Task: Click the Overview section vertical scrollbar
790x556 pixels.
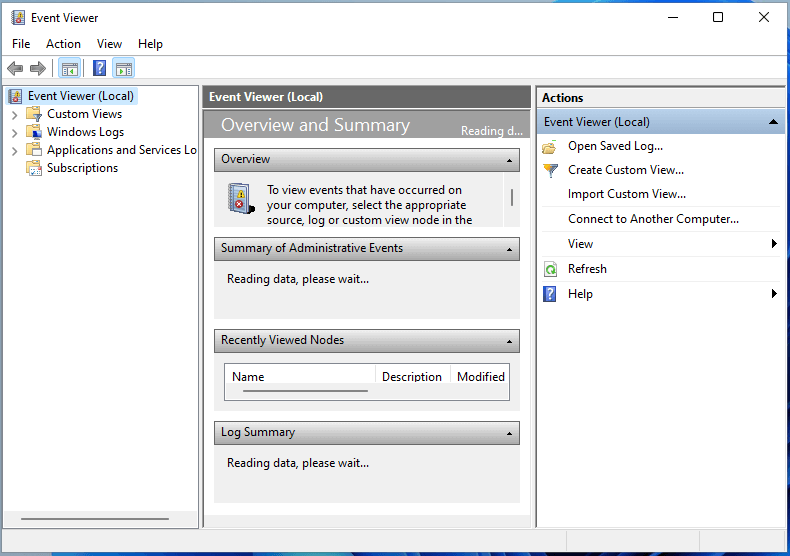Action: [512, 199]
